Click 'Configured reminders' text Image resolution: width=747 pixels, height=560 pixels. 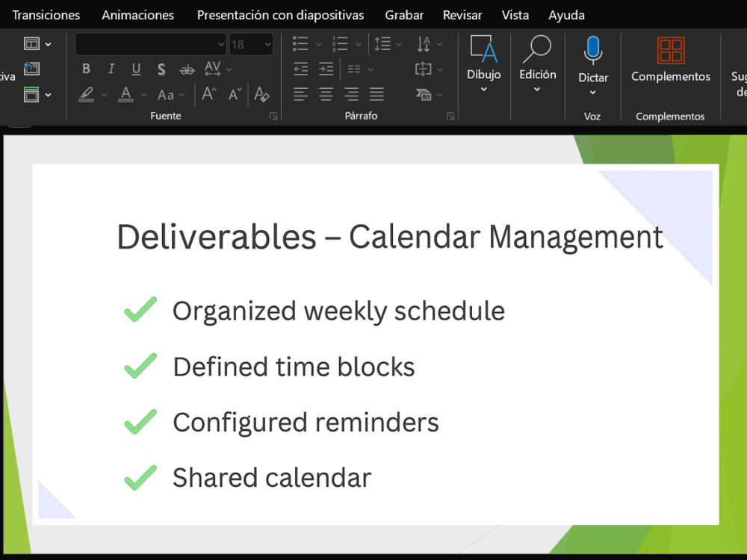point(306,423)
